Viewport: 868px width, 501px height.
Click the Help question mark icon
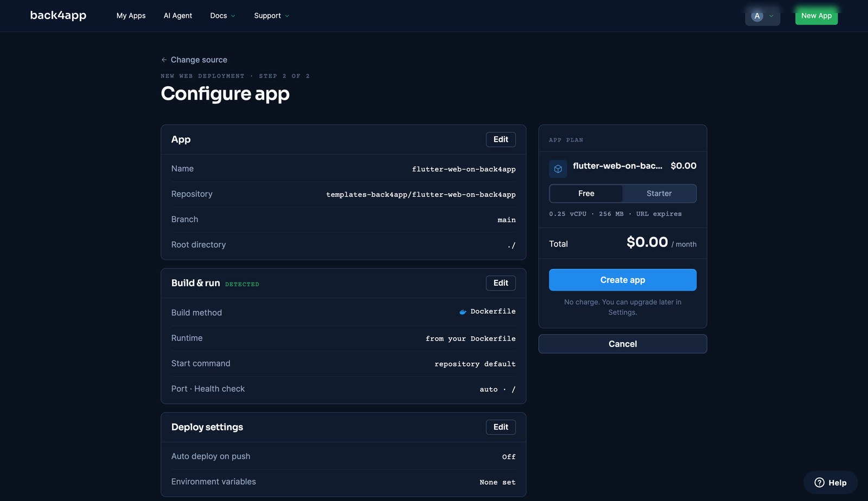click(819, 483)
